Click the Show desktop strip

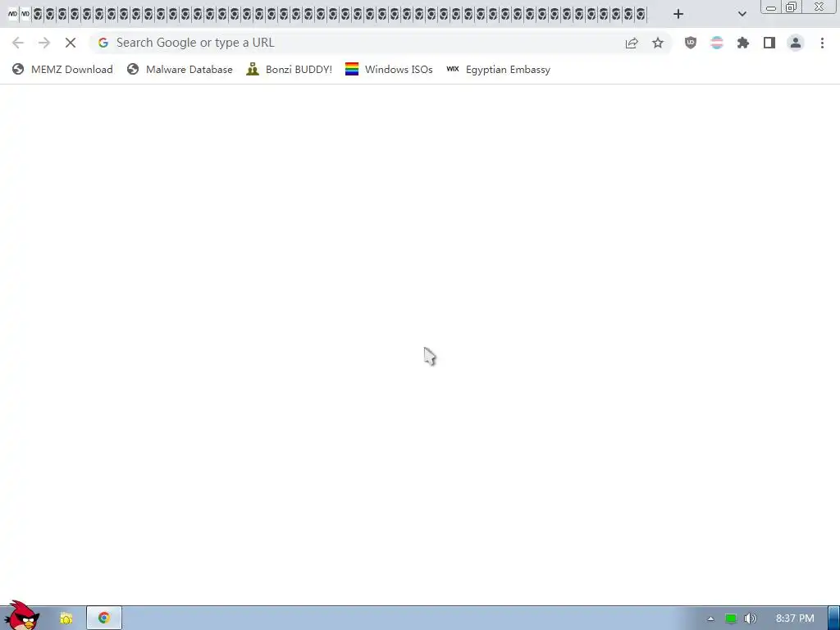tap(834, 619)
